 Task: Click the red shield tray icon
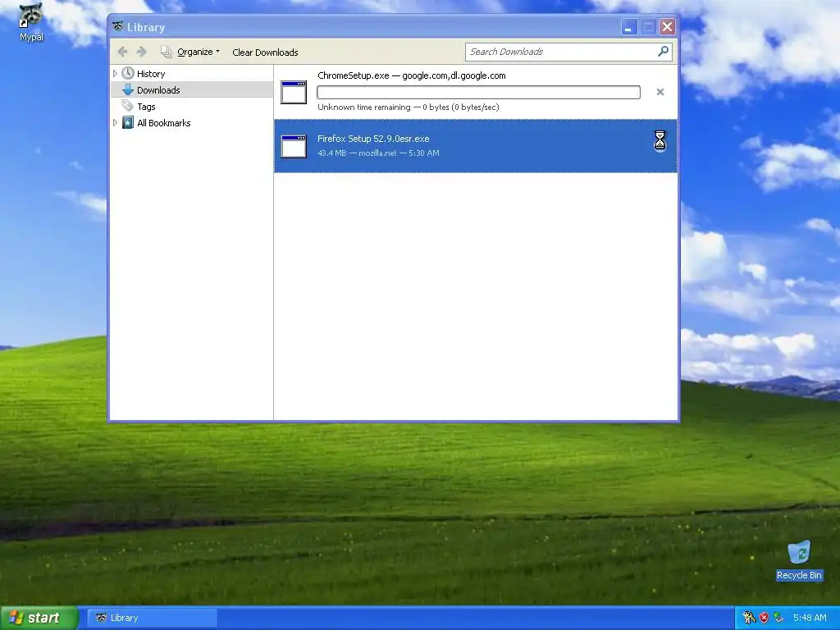(764, 618)
